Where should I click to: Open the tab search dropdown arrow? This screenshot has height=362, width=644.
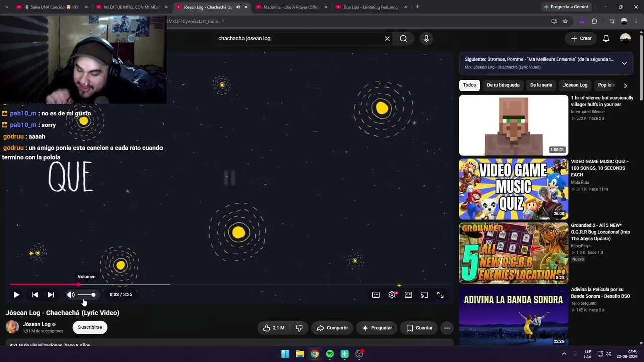point(7,7)
